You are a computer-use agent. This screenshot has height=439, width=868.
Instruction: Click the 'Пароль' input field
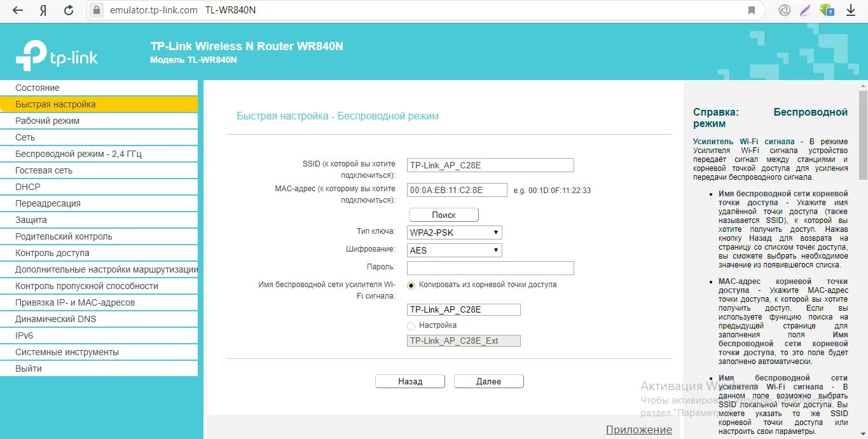[x=490, y=268]
